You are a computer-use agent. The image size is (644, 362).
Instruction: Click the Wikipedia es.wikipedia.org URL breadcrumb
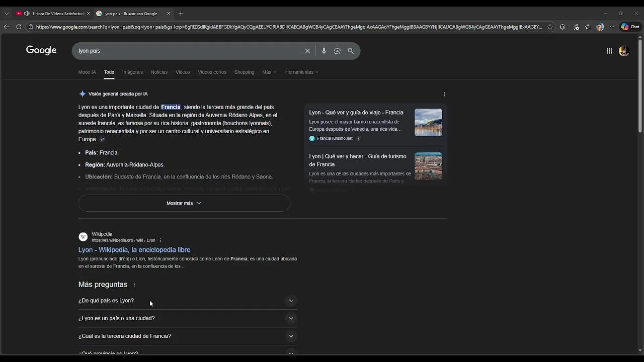point(123,240)
